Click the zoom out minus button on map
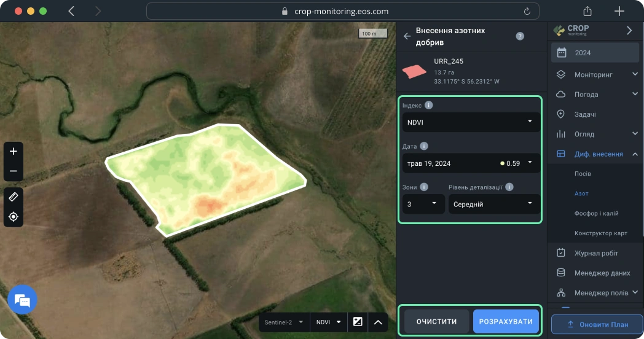Image resolution: width=644 pixels, height=339 pixels. 14,171
